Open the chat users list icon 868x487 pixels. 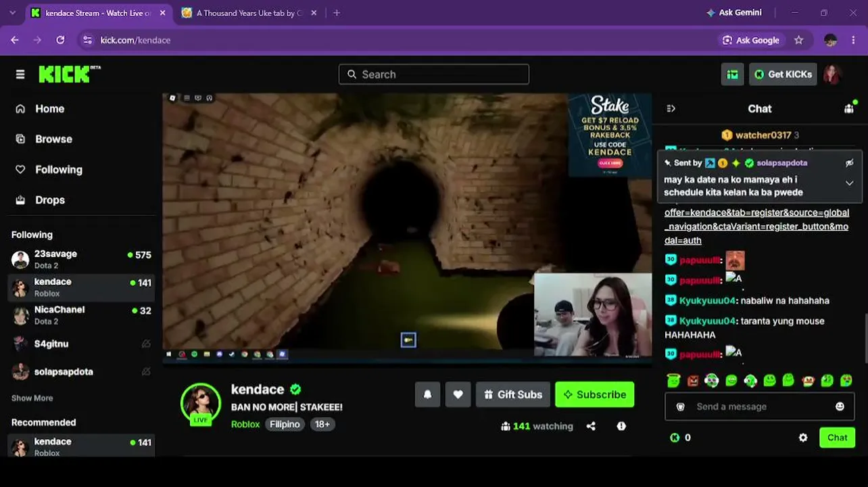click(849, 109)
